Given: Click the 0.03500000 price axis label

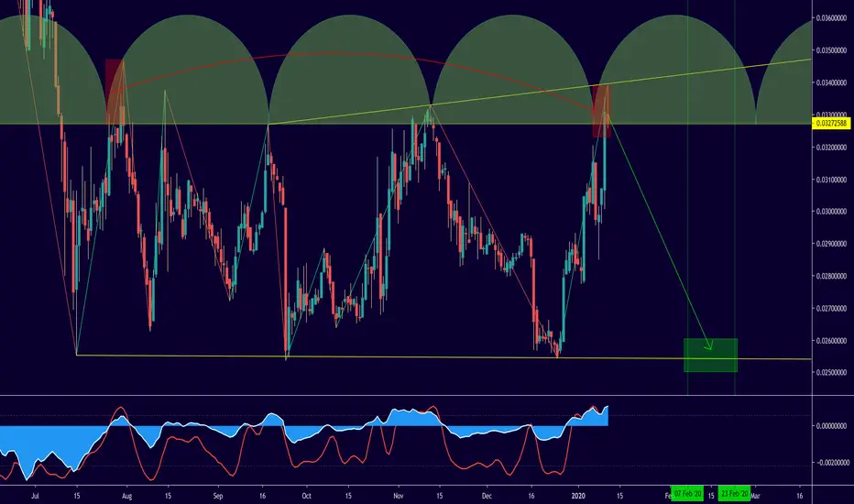Looking at the screenshot, I should click(831, 50).
